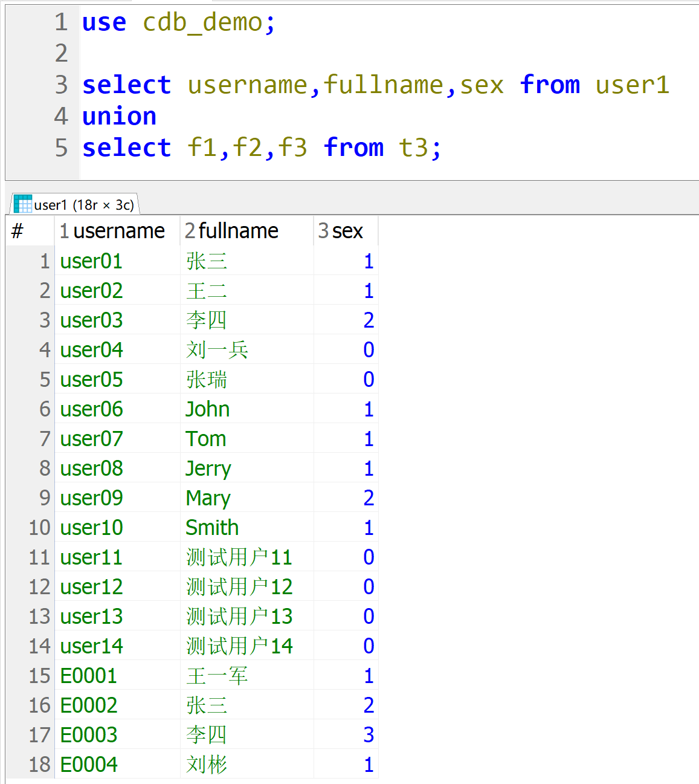
Task: Click the table grid icon on user1 result tab
Action: [22, 204]
